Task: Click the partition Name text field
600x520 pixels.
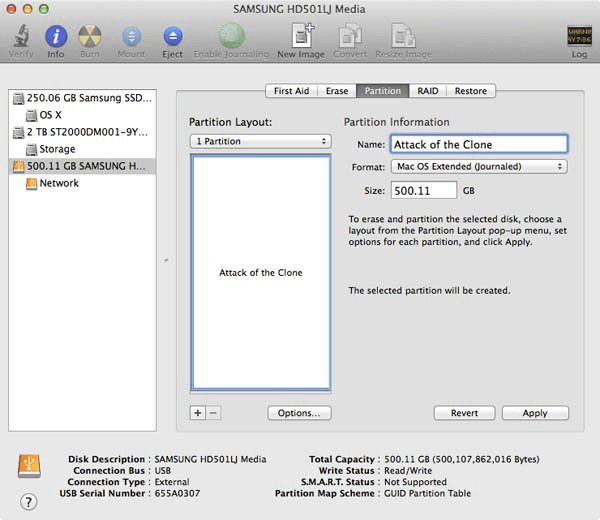Action: coord(479,144)
